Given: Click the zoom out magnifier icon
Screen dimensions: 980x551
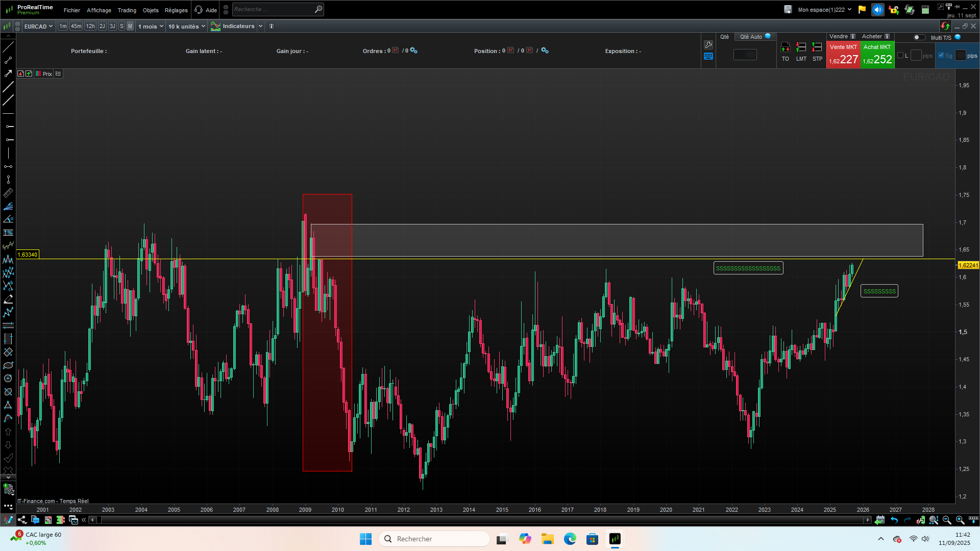Looking at the screenshot, I should coord(947,520).
